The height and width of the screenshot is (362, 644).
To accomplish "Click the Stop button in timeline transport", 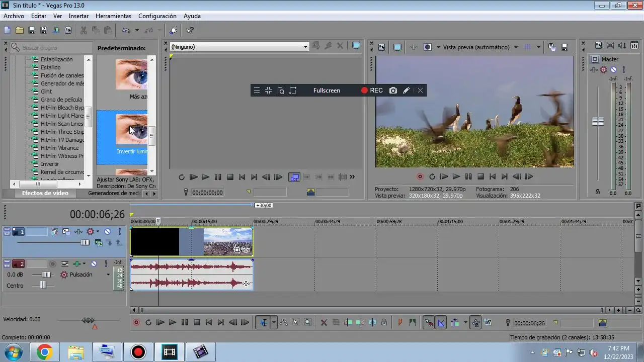I will point(197,323).
